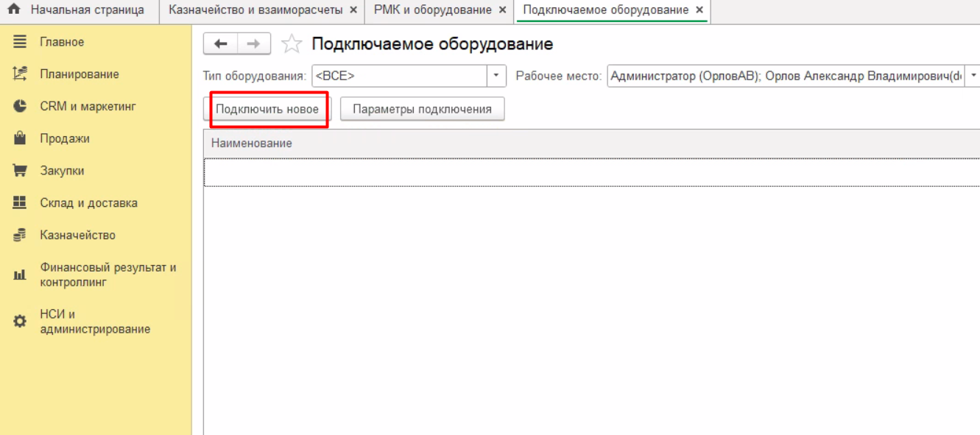This screenshot has width=980, height=435.
Task: Click the Главное menu icon in sidebar
Action: tap(20, 43)
